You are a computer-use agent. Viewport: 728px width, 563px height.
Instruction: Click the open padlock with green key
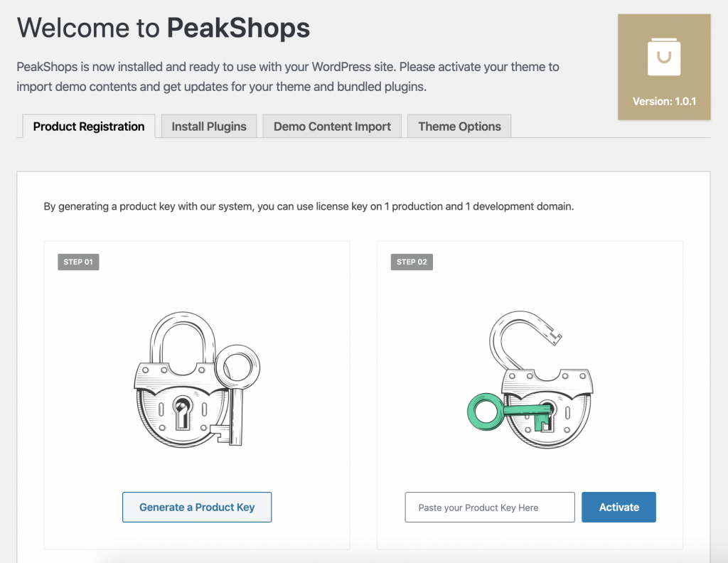point(530,379)
